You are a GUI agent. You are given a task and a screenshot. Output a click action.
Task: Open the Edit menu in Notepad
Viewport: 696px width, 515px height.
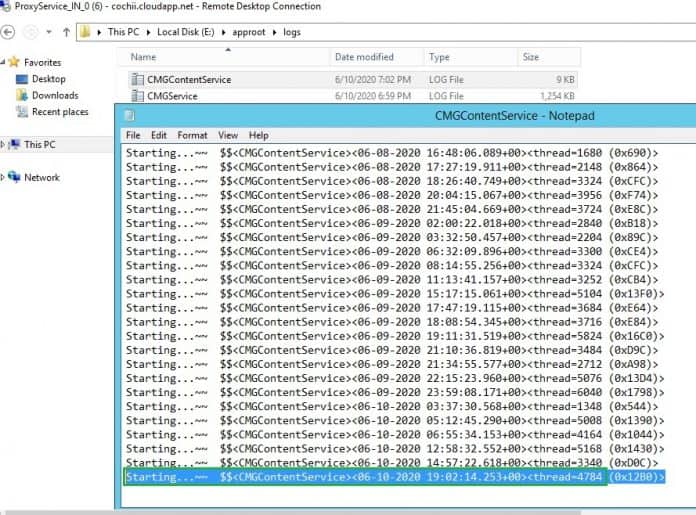[x=158, y=135]
